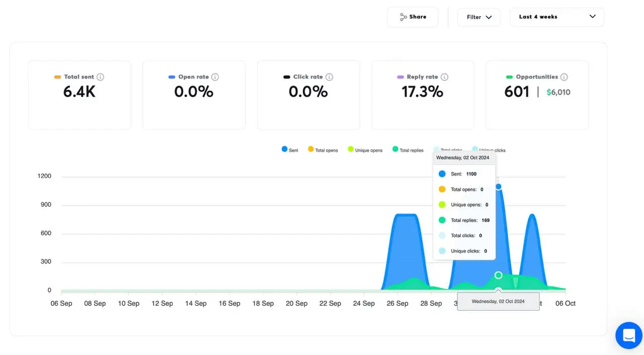Click the Reply rate 17.3% value
The width and height of the screenshot is (644, 355).
(422, 92)
